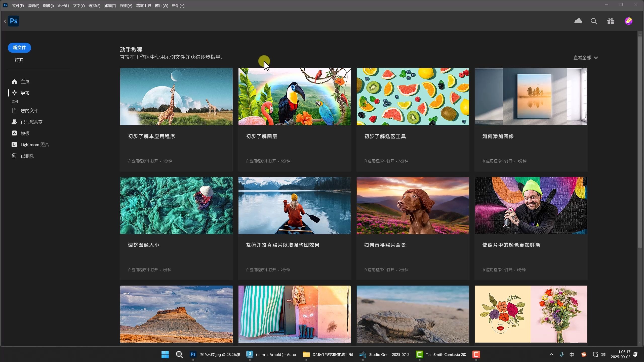Open 已与您共享 shared files
The image size is (644, 362).
tap(27, 122)
